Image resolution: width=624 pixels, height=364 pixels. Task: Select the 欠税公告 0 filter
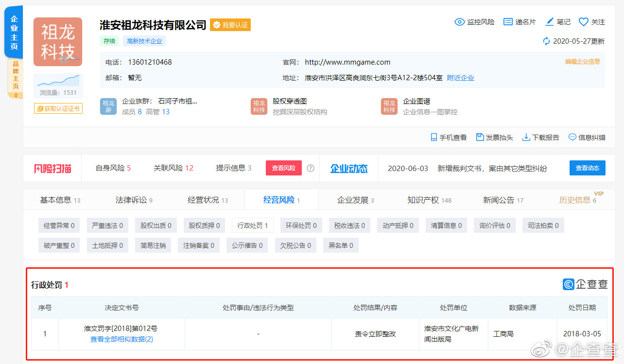[295, 245]
